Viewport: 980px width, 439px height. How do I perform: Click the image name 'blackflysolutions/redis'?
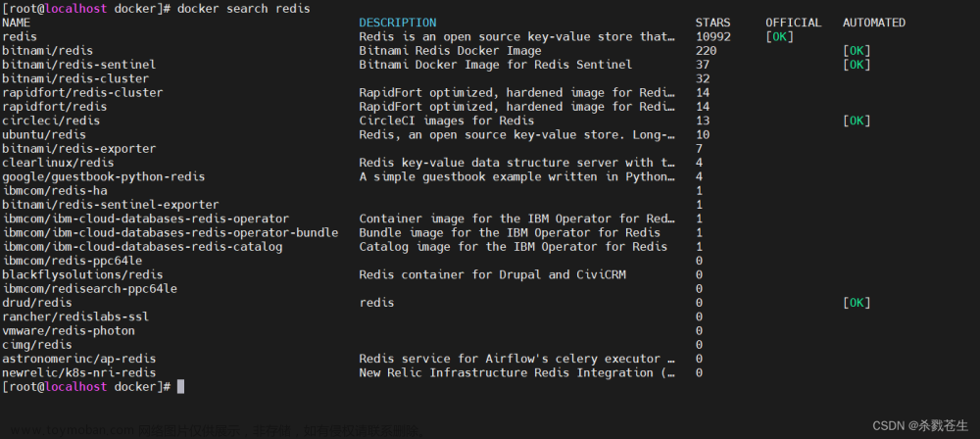coord(82,274)
